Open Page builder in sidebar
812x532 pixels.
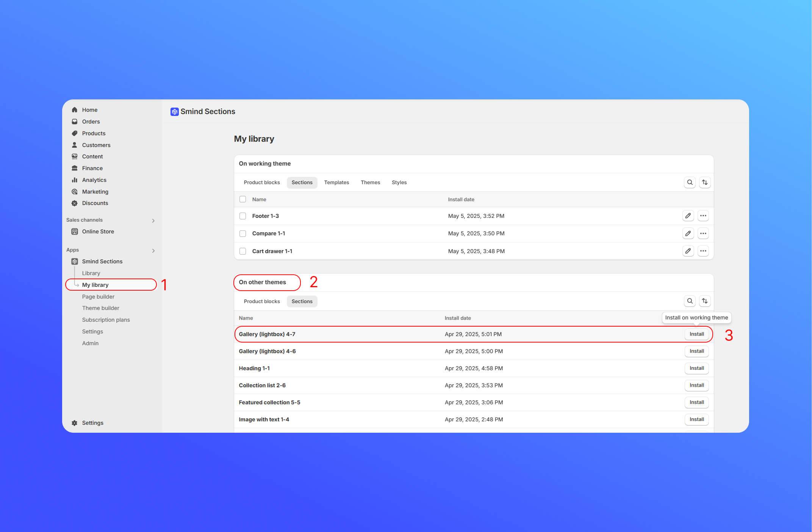[98, 297]
